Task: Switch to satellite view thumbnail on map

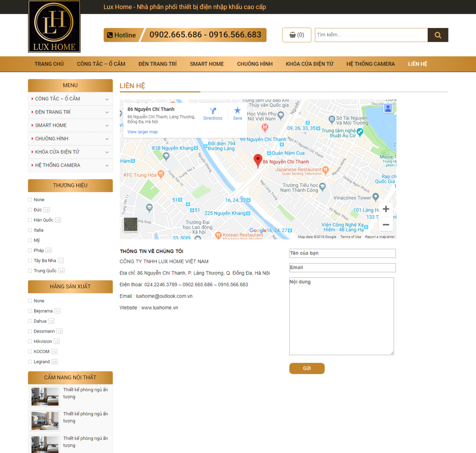Action: 131,224
